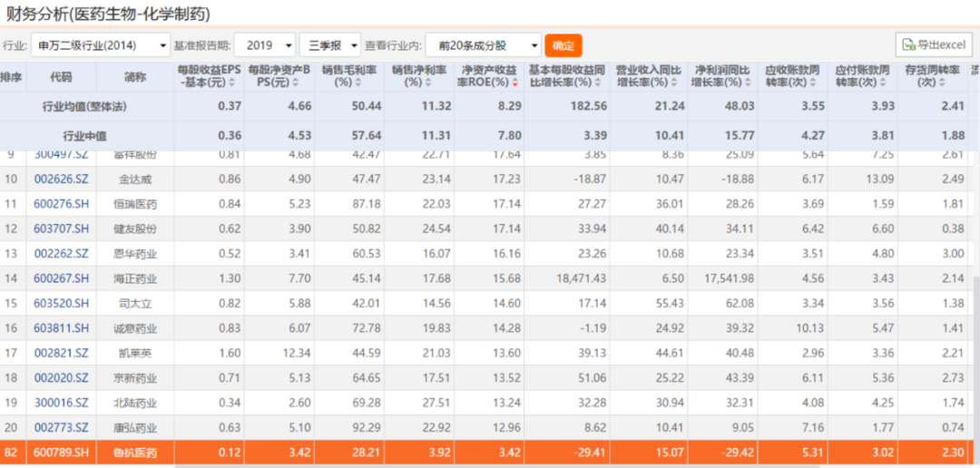This screenshot has width=980, height=468.
Task: Select the 北陆药业 name cell
Action: point(135,403)
